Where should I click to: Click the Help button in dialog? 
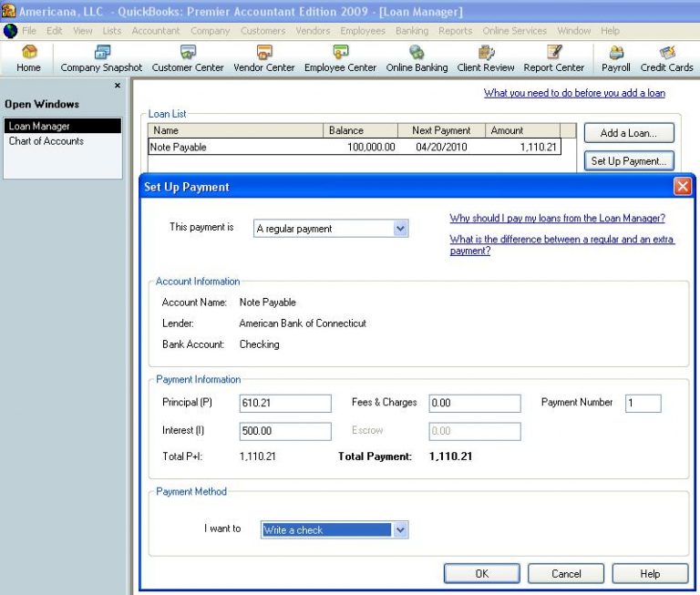point(650,573)
